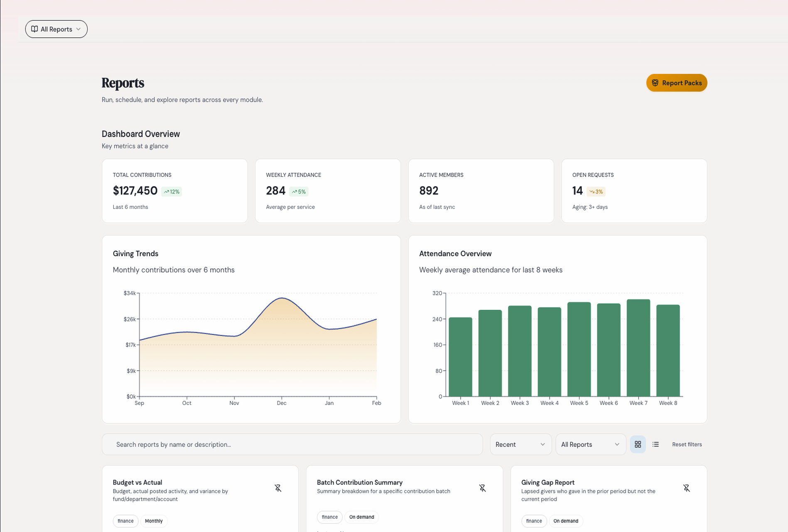Click the Dashboard Overview heading
The width and height of the screenshot is (788, 532).
pos(141,134)
